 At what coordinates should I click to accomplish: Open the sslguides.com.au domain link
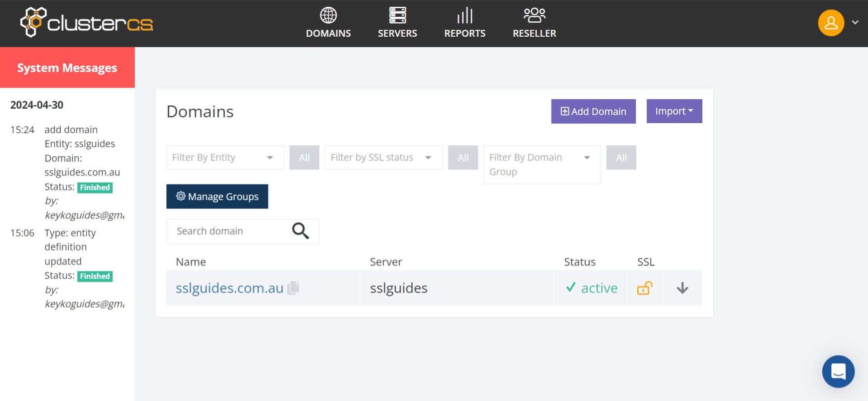(229, 288)
